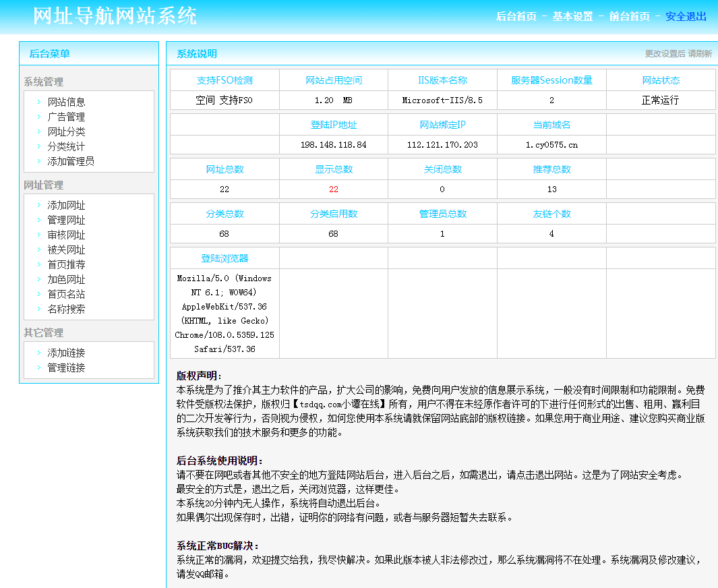
Task: Open 被关网址 in sidebar
Action: (66, 249)
